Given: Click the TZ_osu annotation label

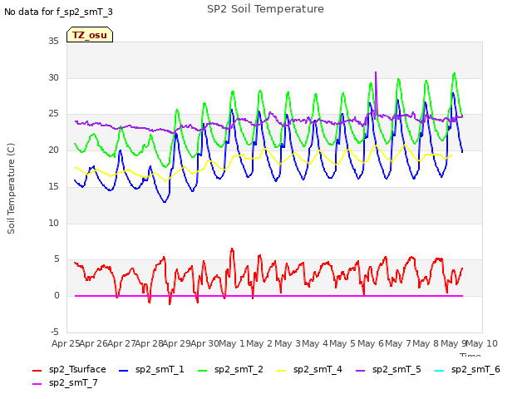Looking at the screenshot, I should (90, 35).
